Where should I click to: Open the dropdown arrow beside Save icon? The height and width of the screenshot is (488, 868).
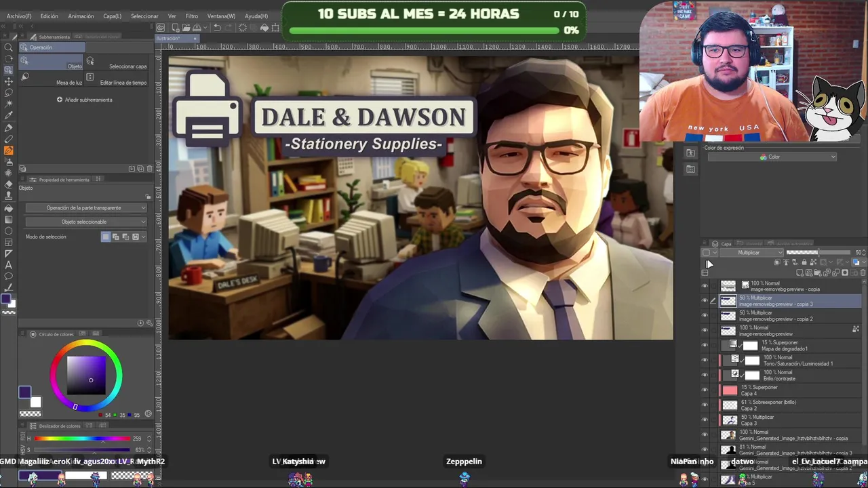click(x=204, y=28)
